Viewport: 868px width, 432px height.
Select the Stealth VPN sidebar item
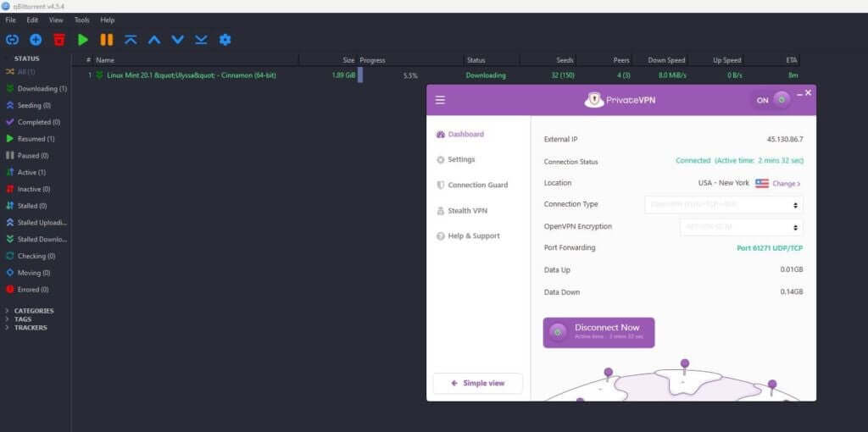click(x=466, y=211)
